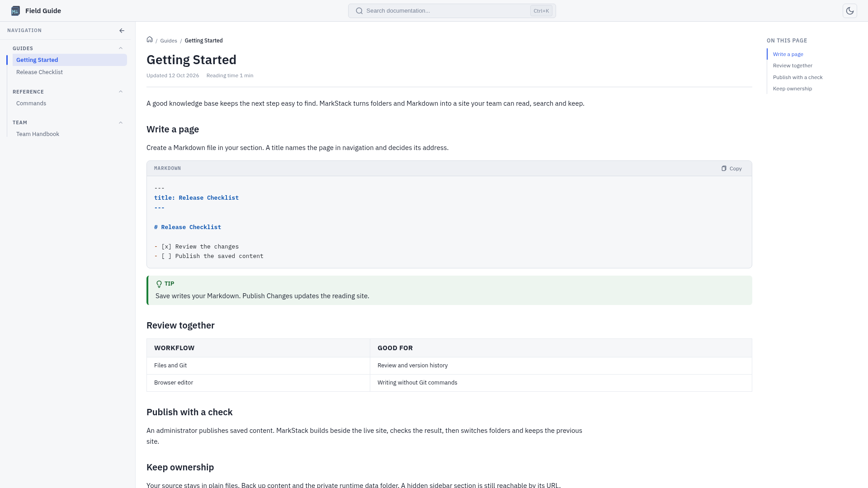
Task: Collapse the Team section chevron
Action: click(121, 123)
